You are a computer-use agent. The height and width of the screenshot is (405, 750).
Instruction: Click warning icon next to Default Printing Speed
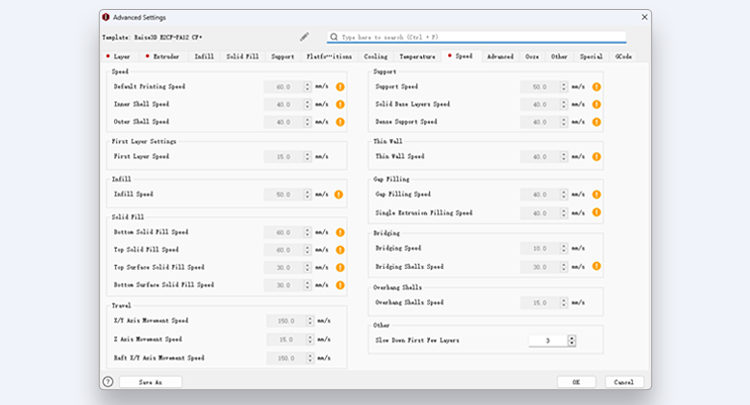[340, 87]
